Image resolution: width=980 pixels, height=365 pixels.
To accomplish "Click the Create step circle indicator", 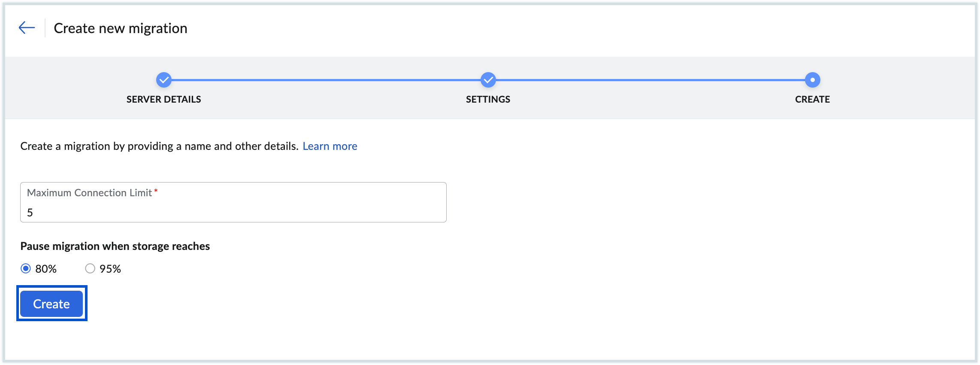I will click(812, 80).
